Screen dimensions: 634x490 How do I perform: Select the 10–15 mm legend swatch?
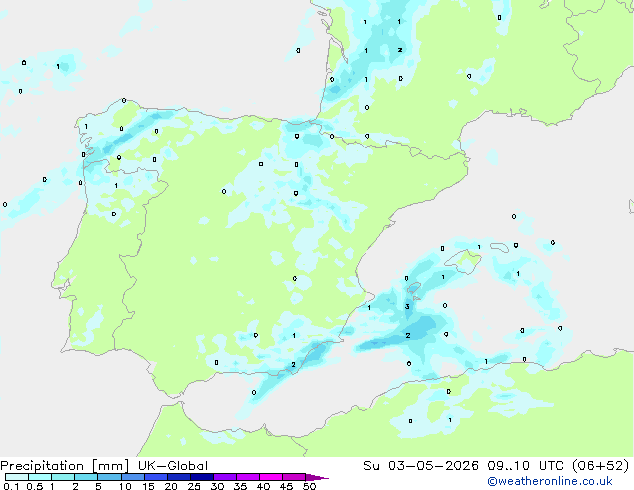pyautogui.click(x=133, y=477)
